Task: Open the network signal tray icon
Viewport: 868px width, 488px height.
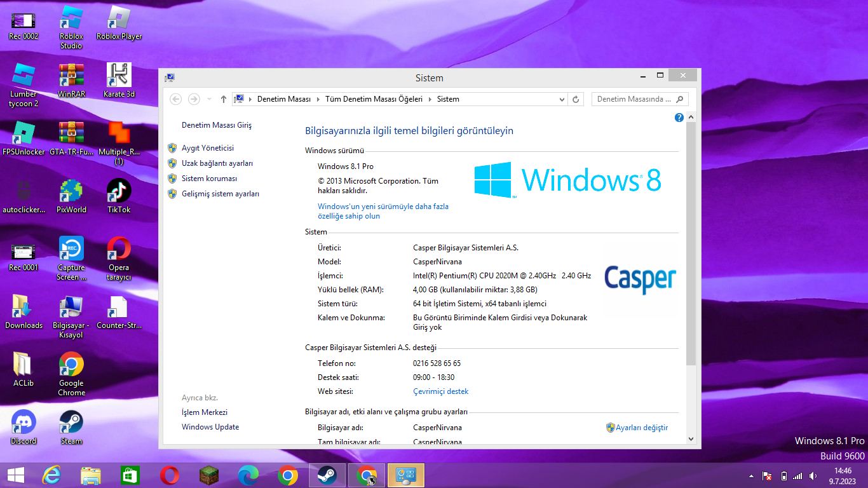Action: click(x=797, y=476)
